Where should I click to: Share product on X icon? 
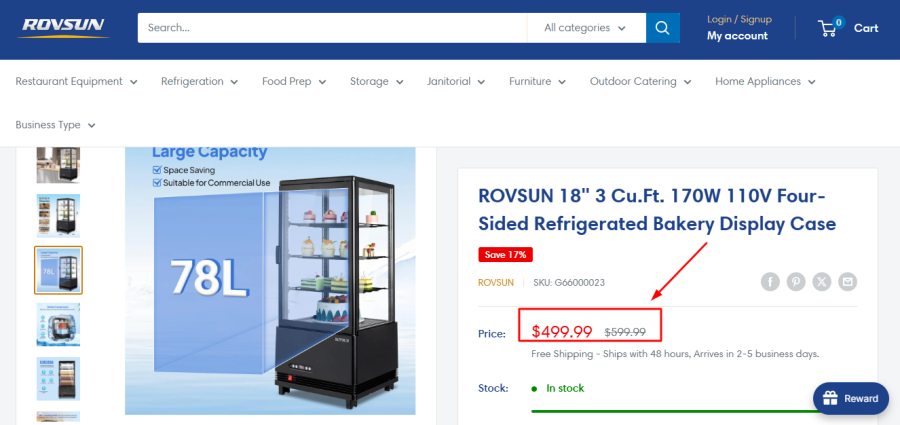click(x=822, y=282)
